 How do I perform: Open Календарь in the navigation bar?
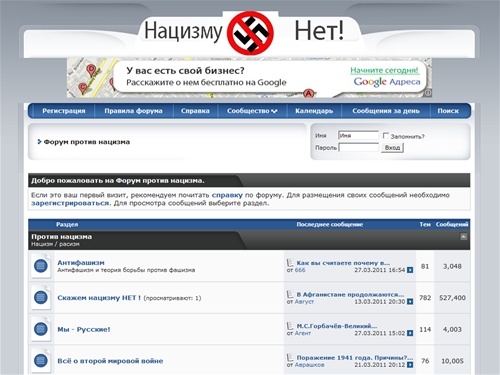click(x=314, y=111)
